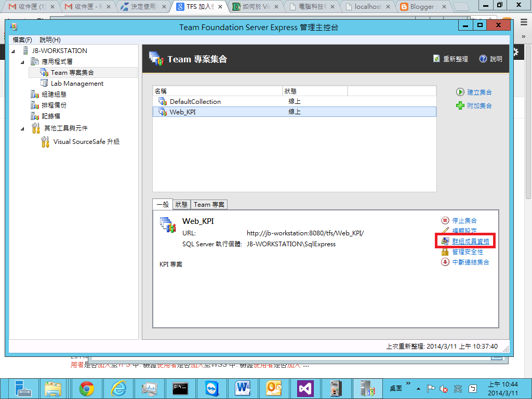Screen dimensions: 532x399
Task: Select 組建組態 in the tree
Action: tap(54, 94)
